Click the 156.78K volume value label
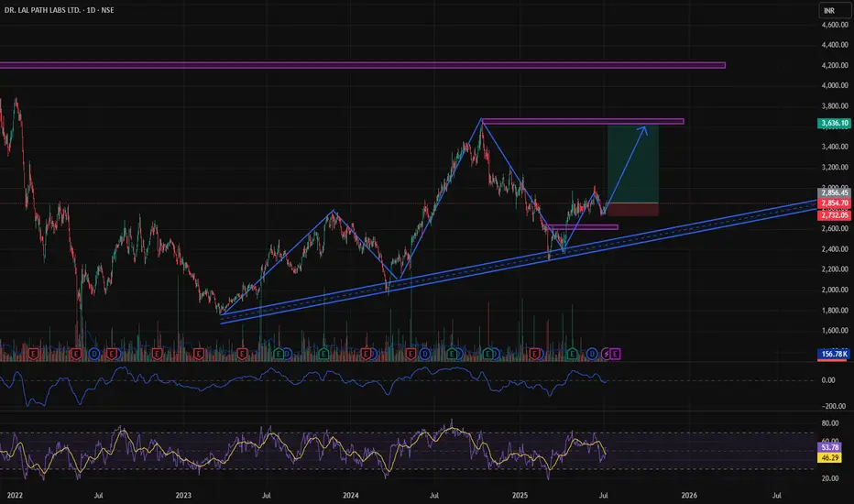Screen dimensions: 854x504 tap(834, 354)
